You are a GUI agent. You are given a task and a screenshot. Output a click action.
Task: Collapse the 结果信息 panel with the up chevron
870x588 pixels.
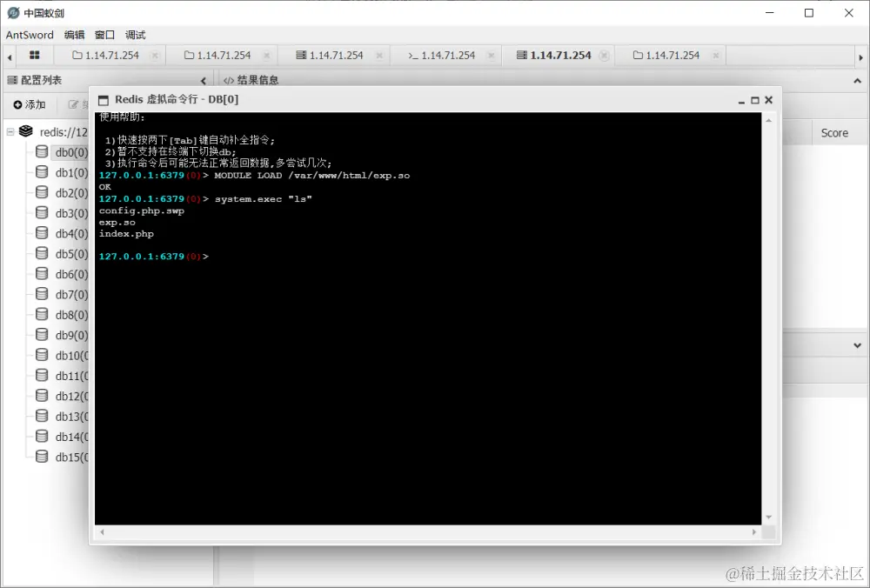[x=857, y=81]
